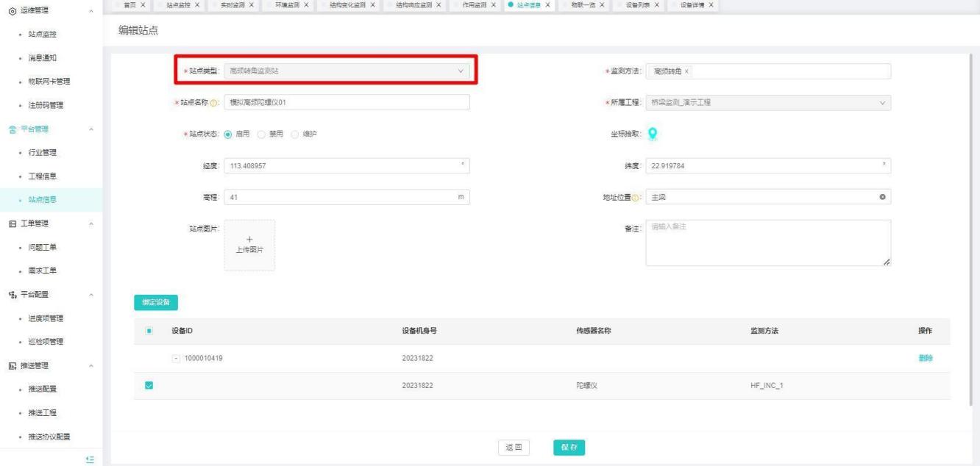Image resolution: width=980 pixels, height=466 pixels.
Task: Open the 所属工程 dropdown
Action: [768, 102]
